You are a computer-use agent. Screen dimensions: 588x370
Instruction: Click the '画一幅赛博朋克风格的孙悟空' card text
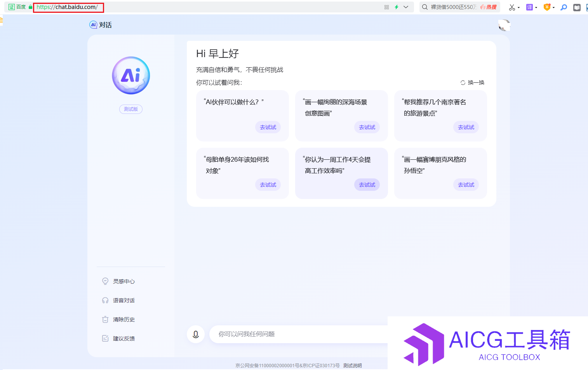coord(434,165)
